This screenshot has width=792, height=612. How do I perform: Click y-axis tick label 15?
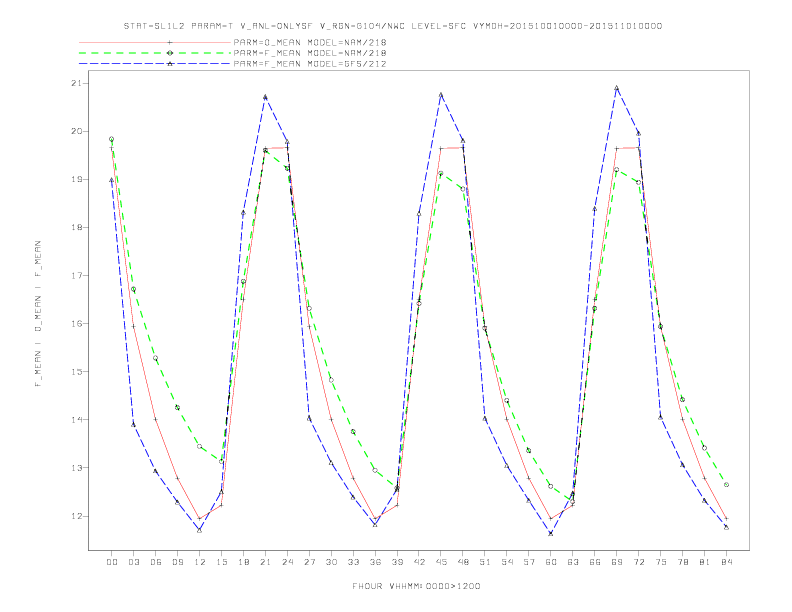pyautogui.click(x=76, y=372)
